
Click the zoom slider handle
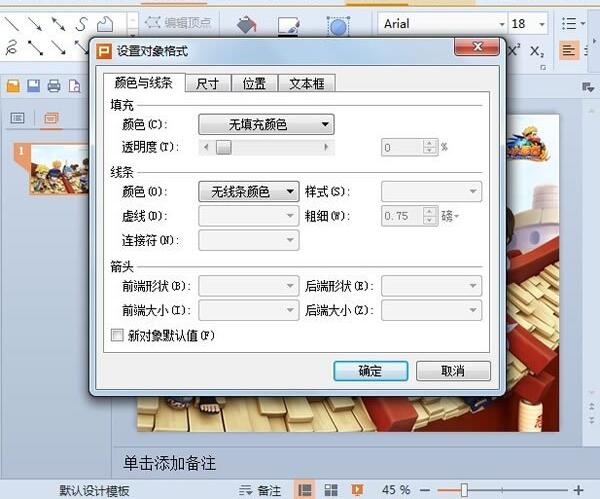click(464, 490)
